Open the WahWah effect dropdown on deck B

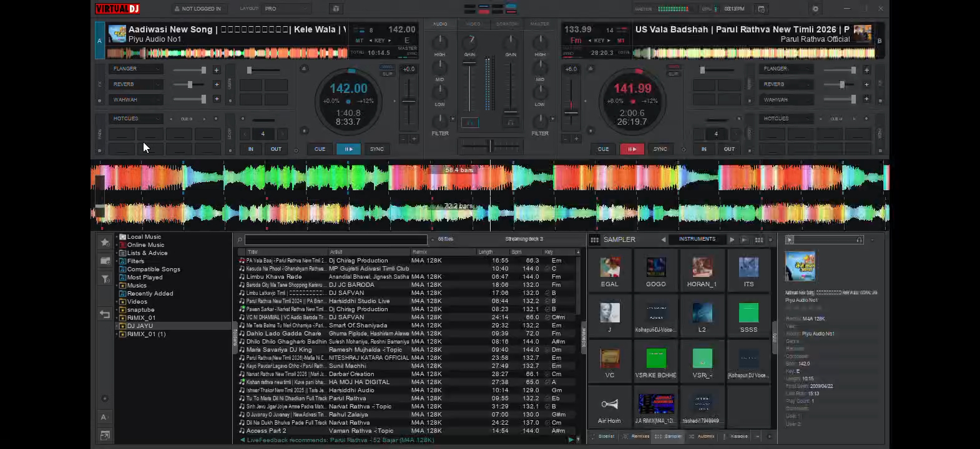coord(786,100)
